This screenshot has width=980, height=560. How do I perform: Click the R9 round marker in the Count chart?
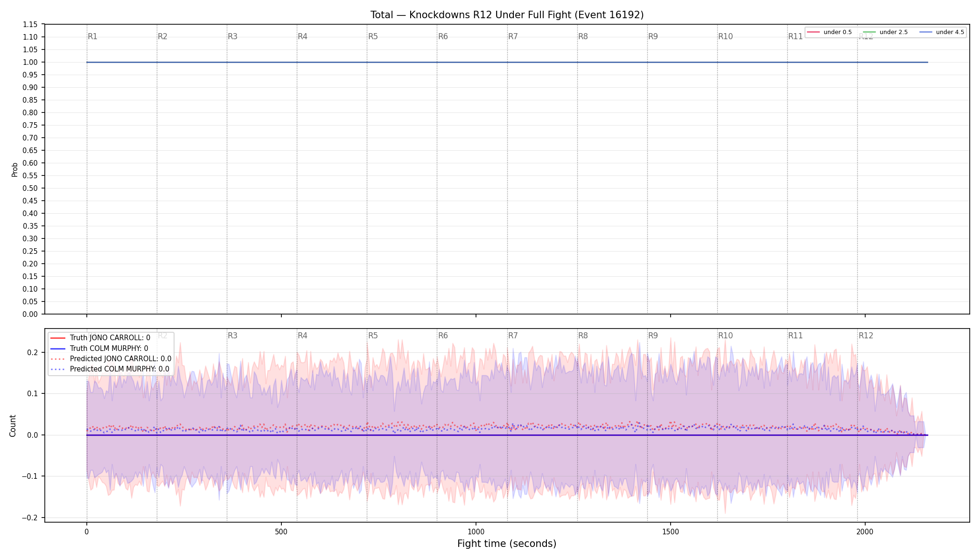tap(653, 336)
